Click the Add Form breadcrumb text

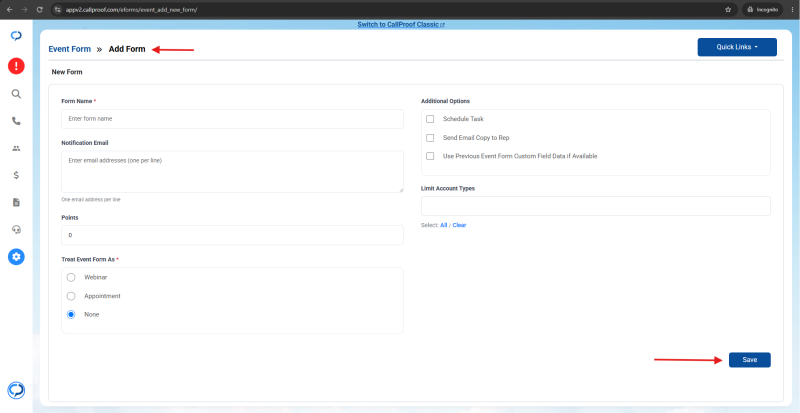127,50
